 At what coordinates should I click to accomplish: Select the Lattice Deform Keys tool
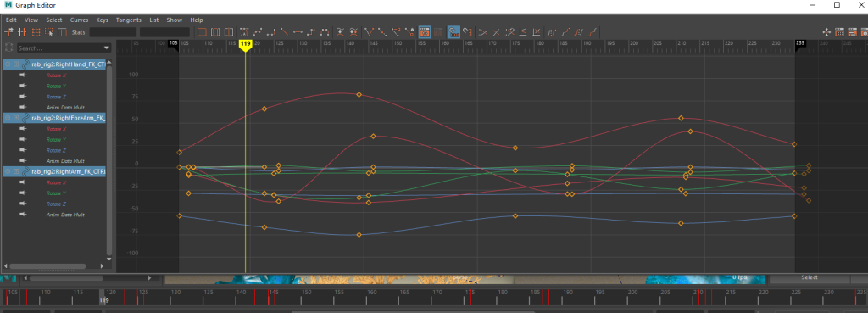(x=36, y=32)
